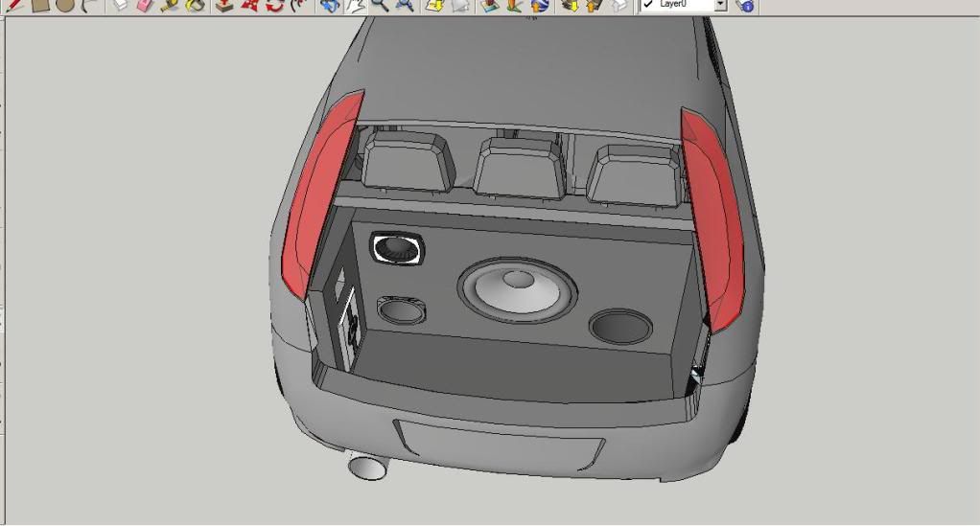Screen dimensions: 980x526
Task: Click the Rotate tool icon
Action: [274, 5]
